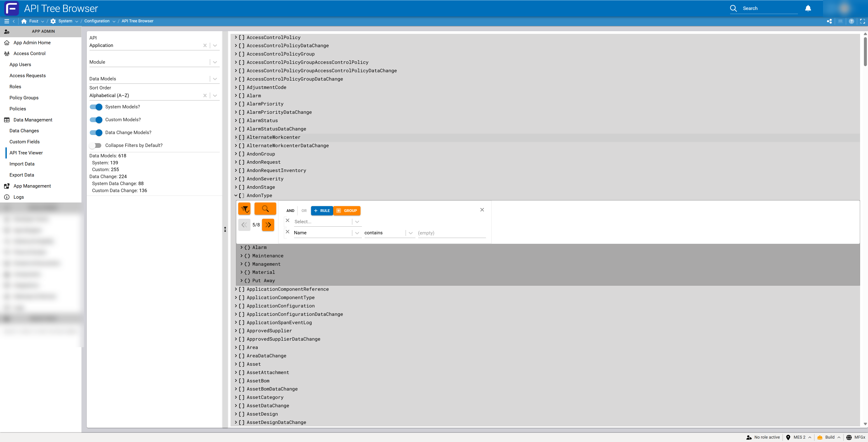This screenshot has height=442, width=868.
Task: Enable Collapse Filters by Default toggle
Action: pos(95,145)
